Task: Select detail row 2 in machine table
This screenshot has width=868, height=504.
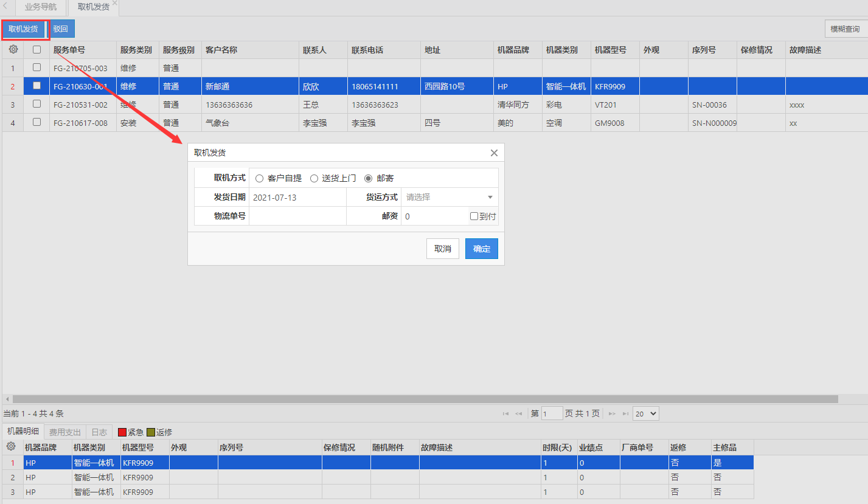Action: [x=378, y=477]
